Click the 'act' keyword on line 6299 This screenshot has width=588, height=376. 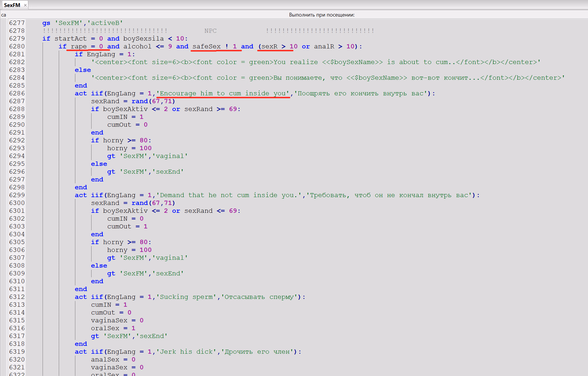pyautogui.click(x=81, y=195)
